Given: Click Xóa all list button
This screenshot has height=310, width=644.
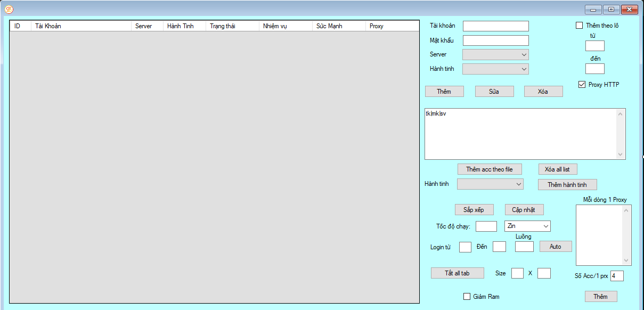Looking at the screenshot, I should tap(558, 169).
